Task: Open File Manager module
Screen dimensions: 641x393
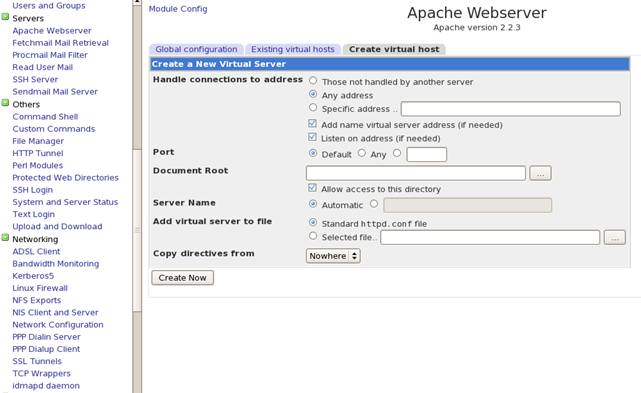Action: point(38,141)
